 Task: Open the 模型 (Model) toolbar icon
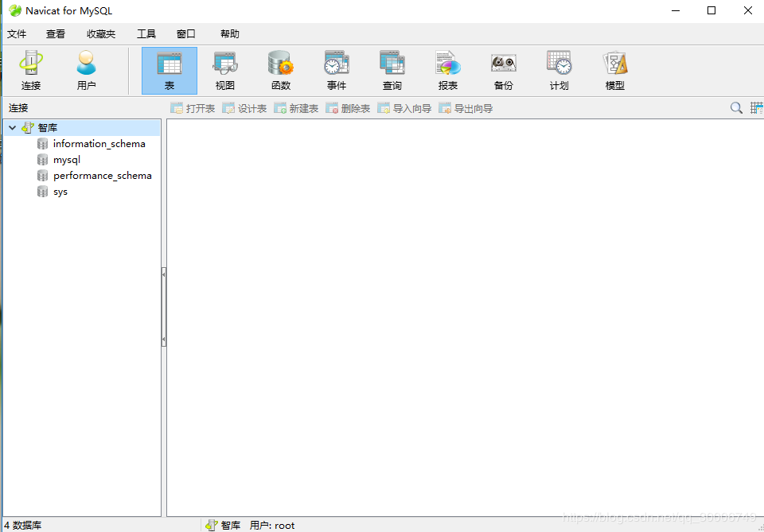614,70
